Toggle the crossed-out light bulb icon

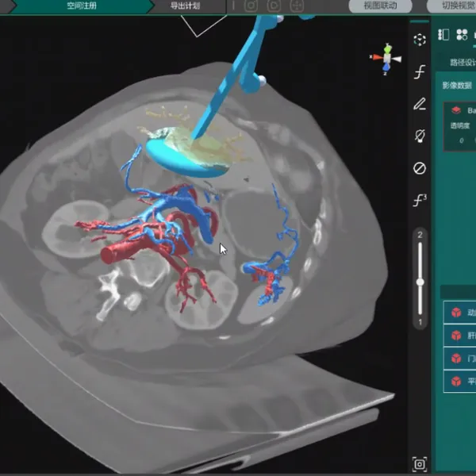tap(420, 136)
